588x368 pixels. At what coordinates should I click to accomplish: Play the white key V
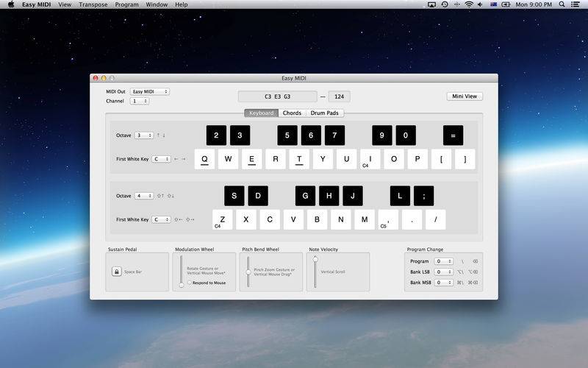[293, 219]
